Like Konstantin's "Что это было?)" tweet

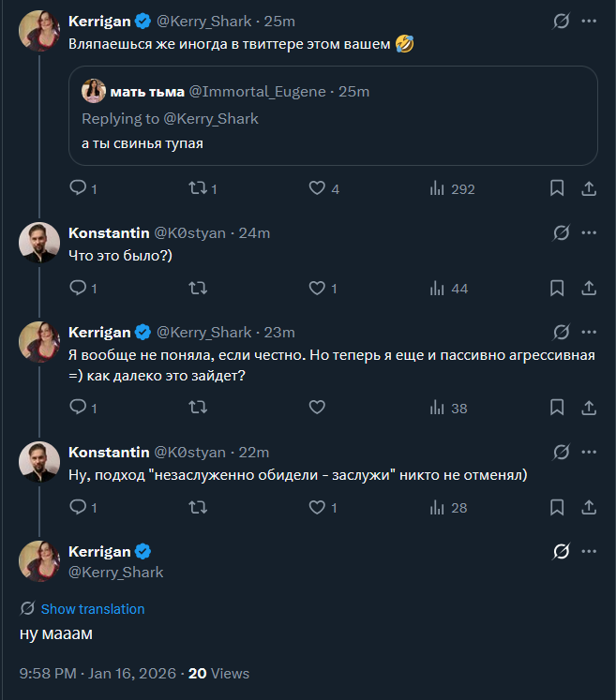(x=317, y=289)
